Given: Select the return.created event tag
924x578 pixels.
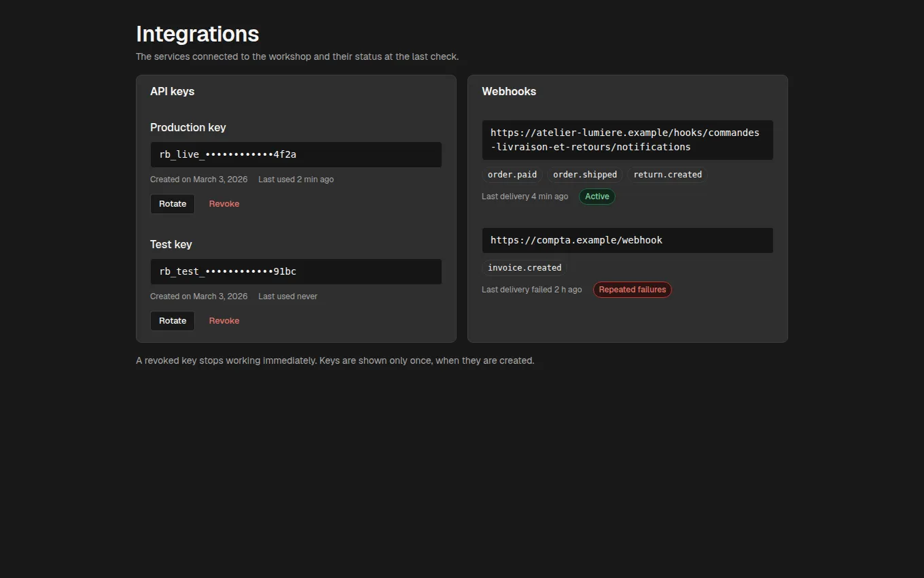Looking at the screenshot, I should 667,175.
